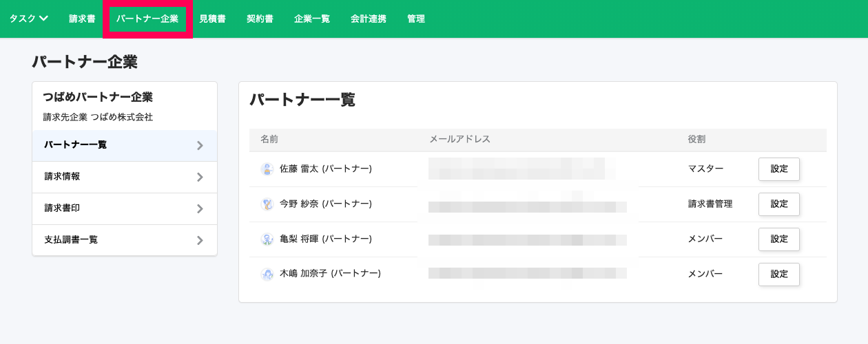Screen dimensions: 868x344
Task: Open 請求書印 in the sidebar
Action: tap(125, 208)
